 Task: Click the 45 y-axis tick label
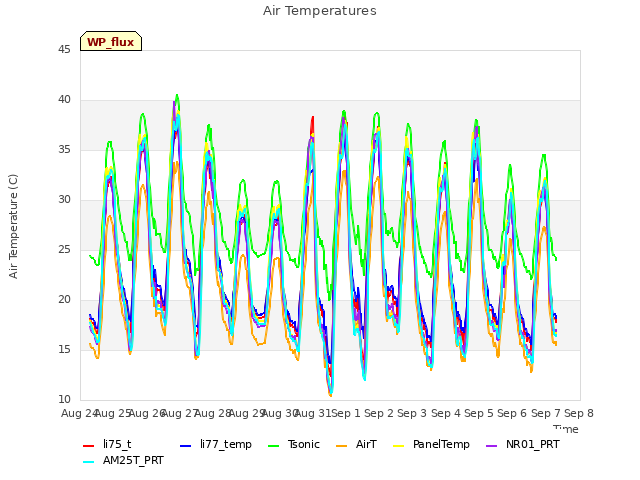(x=64, y=49)
